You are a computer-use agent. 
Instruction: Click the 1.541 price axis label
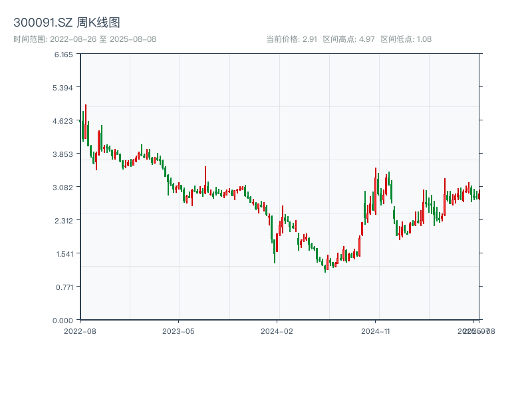coord(63,254)
